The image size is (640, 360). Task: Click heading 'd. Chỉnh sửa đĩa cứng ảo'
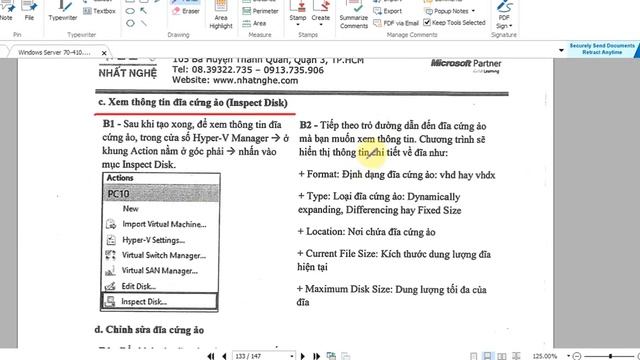tap(149, 330)
